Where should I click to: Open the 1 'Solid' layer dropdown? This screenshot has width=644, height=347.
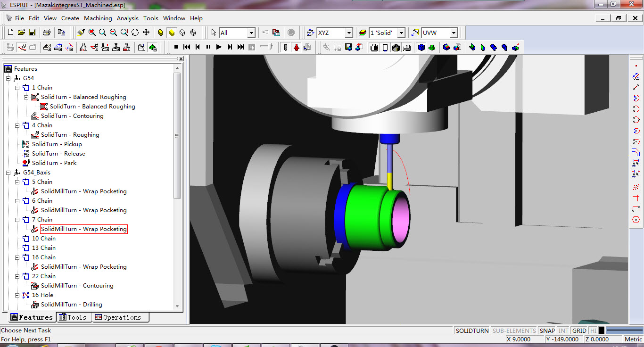(401, 33)
